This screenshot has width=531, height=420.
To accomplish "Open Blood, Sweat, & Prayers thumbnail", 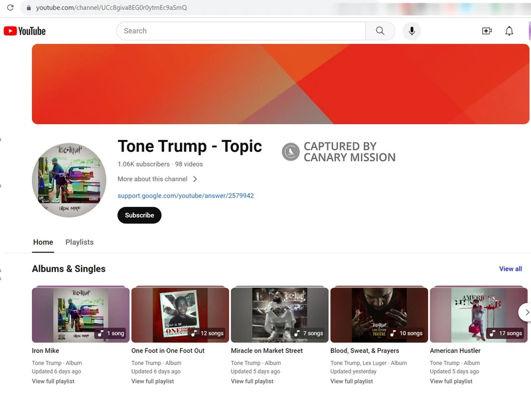I will pyautogui.click(x=379, y=315).
